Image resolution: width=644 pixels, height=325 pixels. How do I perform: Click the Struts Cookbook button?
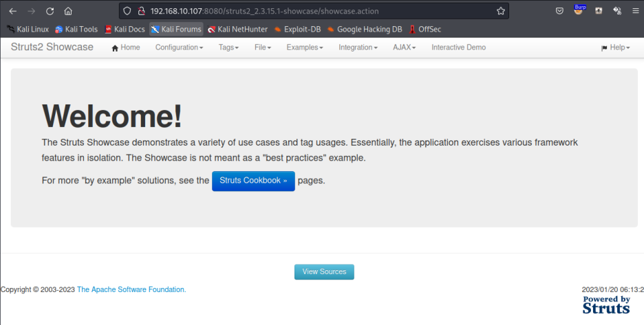click(x=253, y=181)
